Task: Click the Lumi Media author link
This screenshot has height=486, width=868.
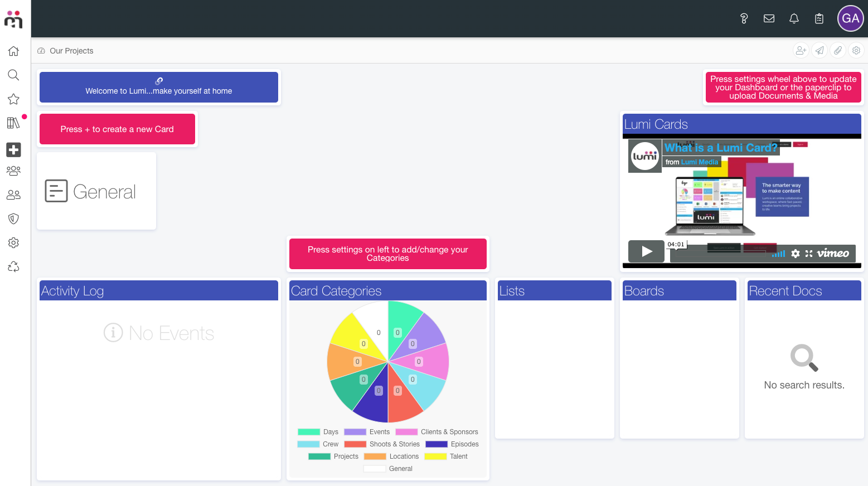Action: [x=700, y=162]
